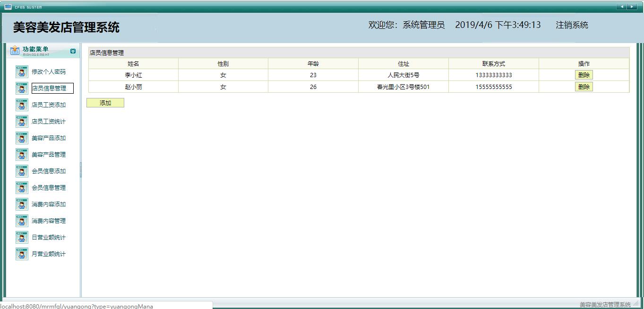This screenshot has height=309, width=644.
Task: Click the address cell 春光里小区3号楼501
Action: (x=403, y=87)
